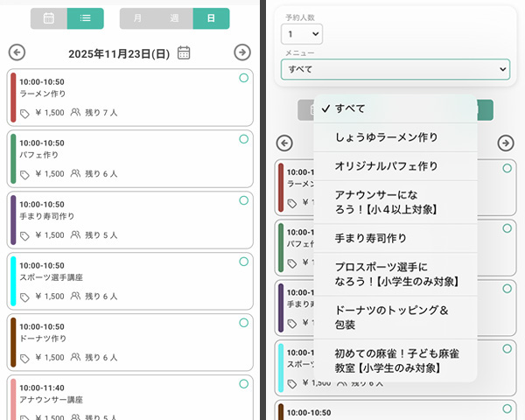Select radio circle on left panel パフェ作り card
Viewport: 525px width, 420px height.
coord(243,139)
